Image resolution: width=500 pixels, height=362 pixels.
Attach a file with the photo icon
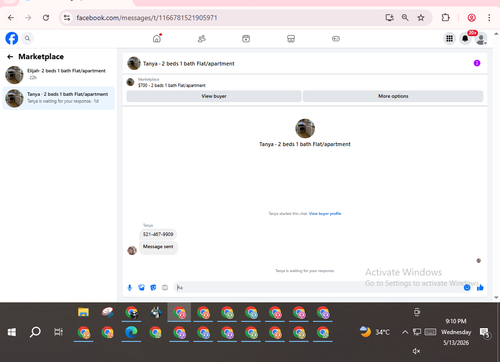click(142, 287)
